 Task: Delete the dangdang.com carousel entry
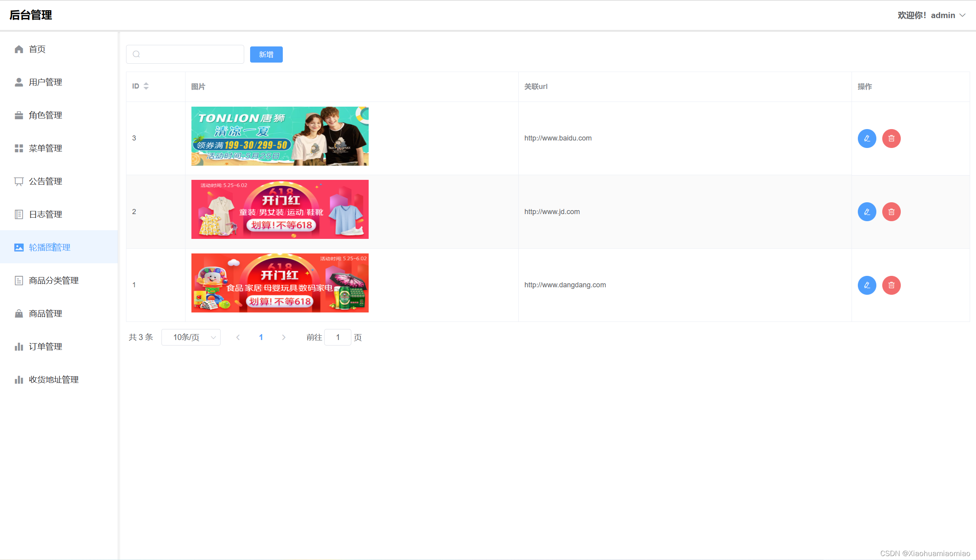click(891, 285)
